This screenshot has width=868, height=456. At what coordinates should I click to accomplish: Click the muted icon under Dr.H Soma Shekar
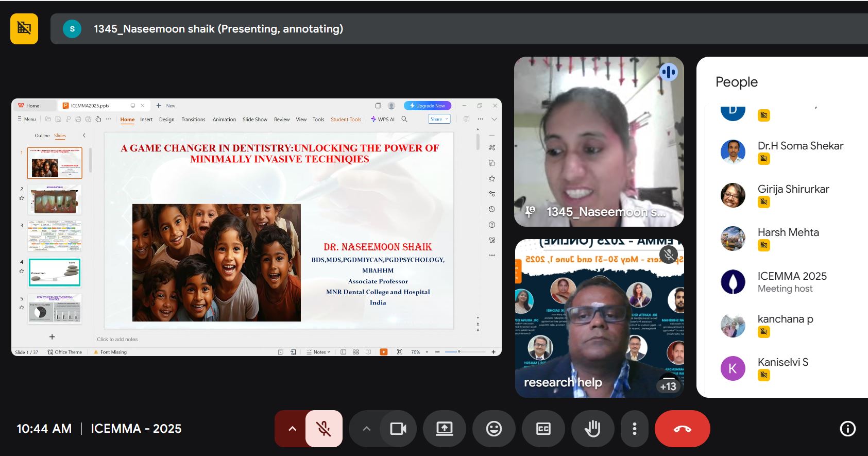(764, 159)
